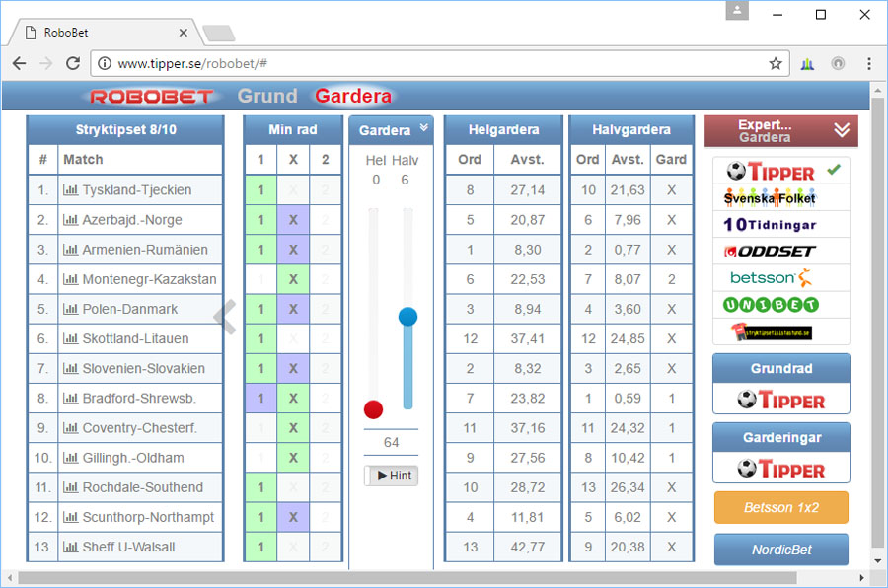
Task: Open stats chart icon for Armenien-Rumänien
Action: (70, 250)
